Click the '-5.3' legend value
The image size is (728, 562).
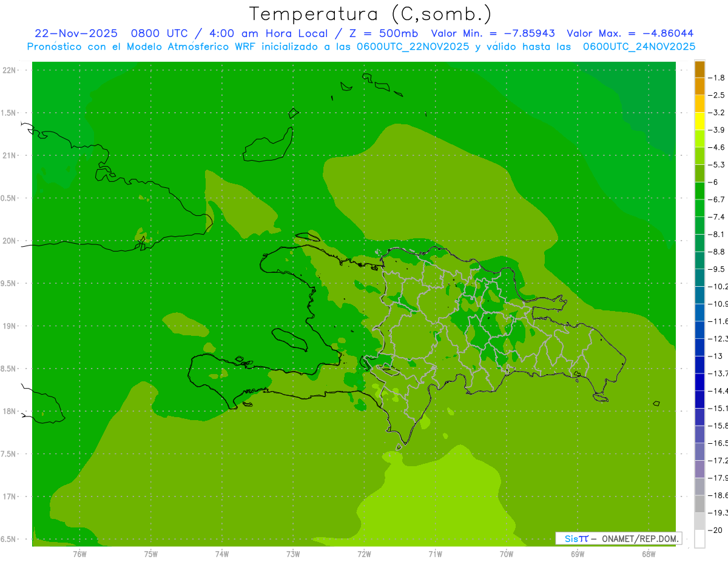717,165
